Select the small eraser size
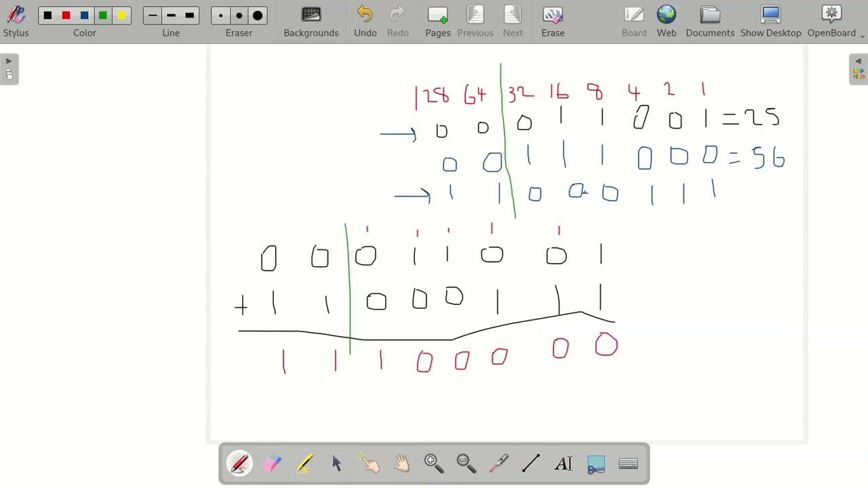 click(220, 16)
